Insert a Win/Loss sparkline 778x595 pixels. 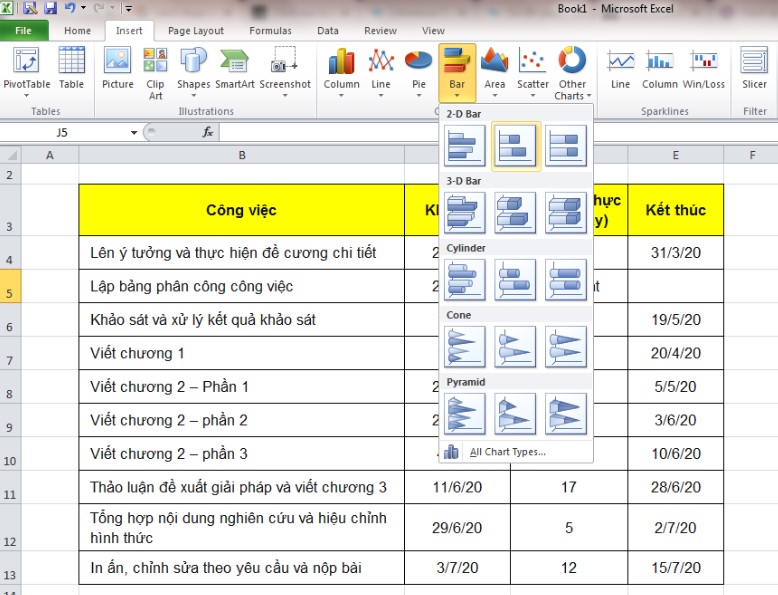pos(704,69)
